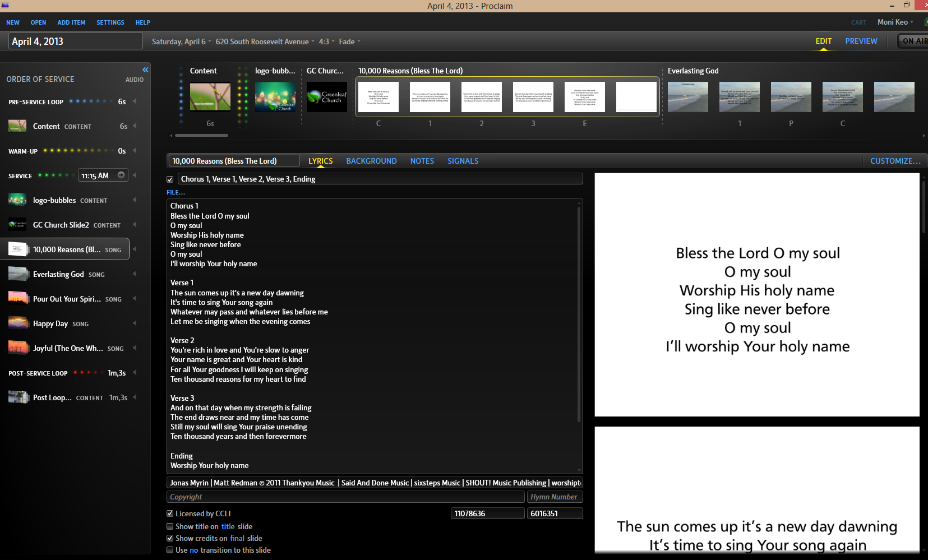Toggle audio icon for Service section
This screenshot has width=928, height=560.
[135, 175]
